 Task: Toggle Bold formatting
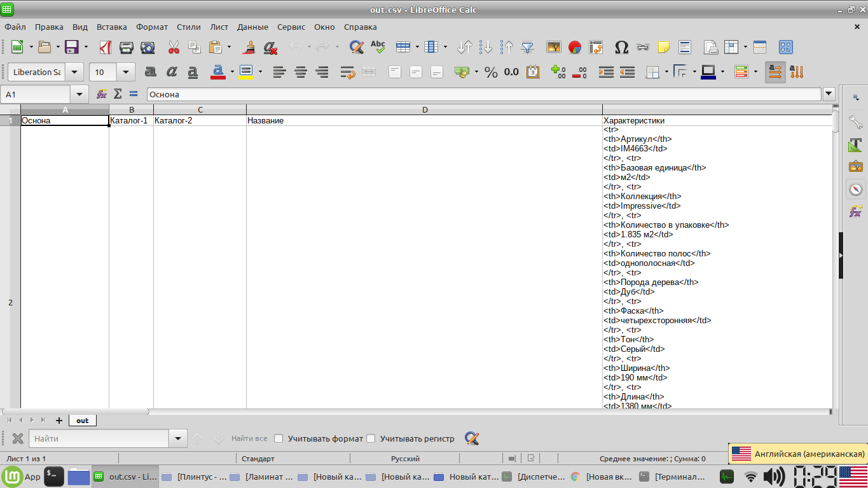pos(151,72)
